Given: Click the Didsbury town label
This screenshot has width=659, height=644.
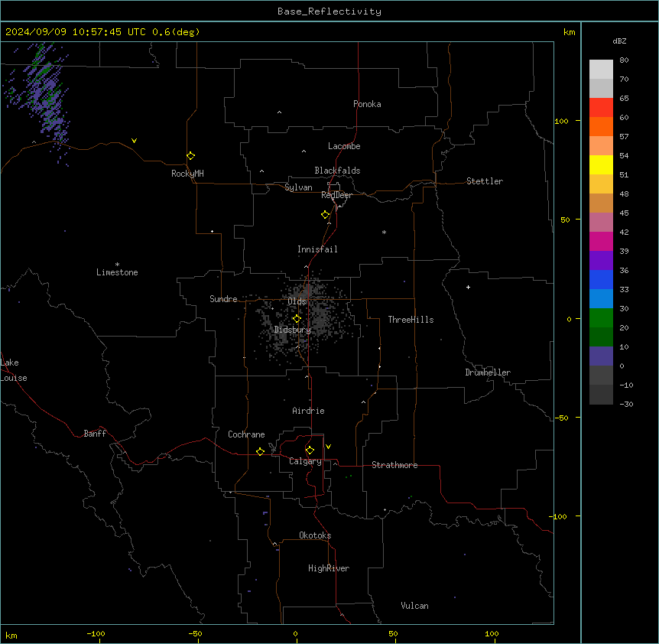Looking at the screenshot, I should [293, 330].
